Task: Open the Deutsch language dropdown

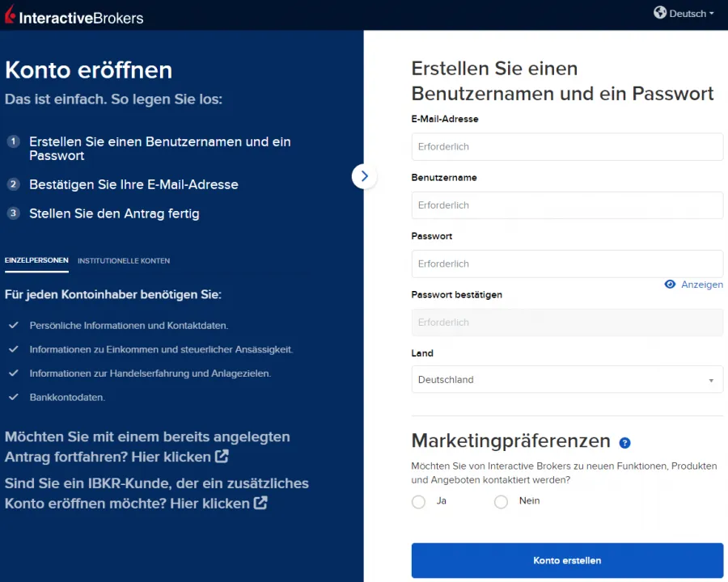Action: [688, 13]
